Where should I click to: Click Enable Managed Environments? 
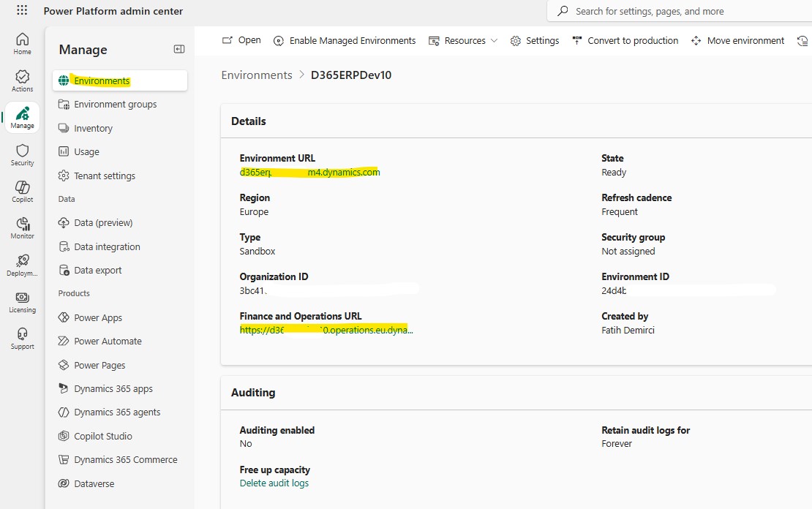[345, 40]
